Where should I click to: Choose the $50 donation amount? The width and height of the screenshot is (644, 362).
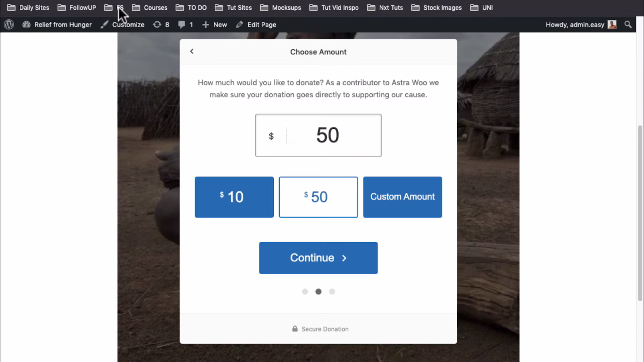tap(318, 197)
